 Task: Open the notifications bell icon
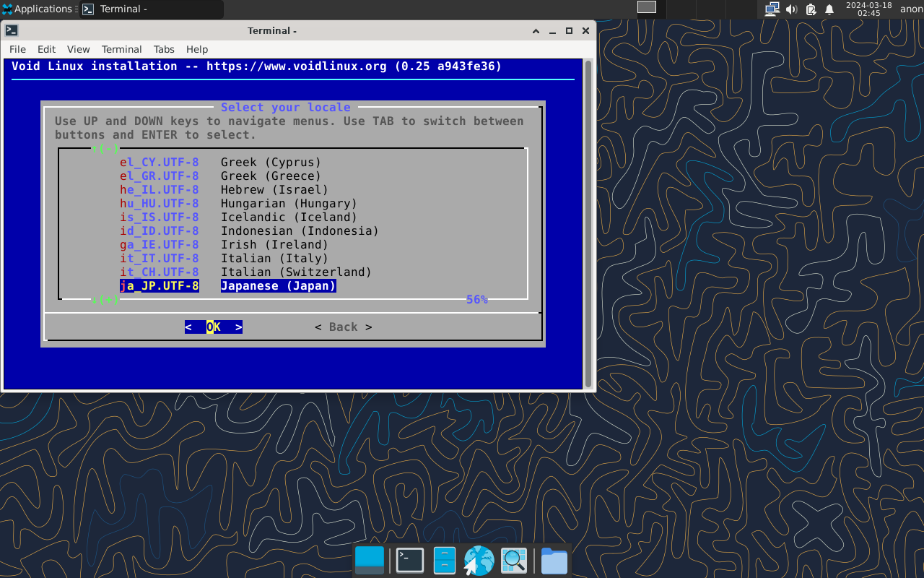coord(829,9)
